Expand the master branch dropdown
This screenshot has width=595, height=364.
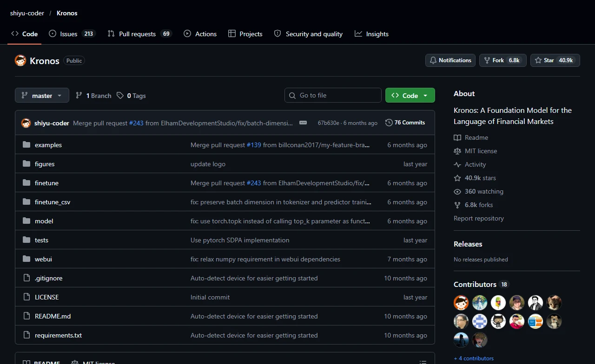coord(42,95)
